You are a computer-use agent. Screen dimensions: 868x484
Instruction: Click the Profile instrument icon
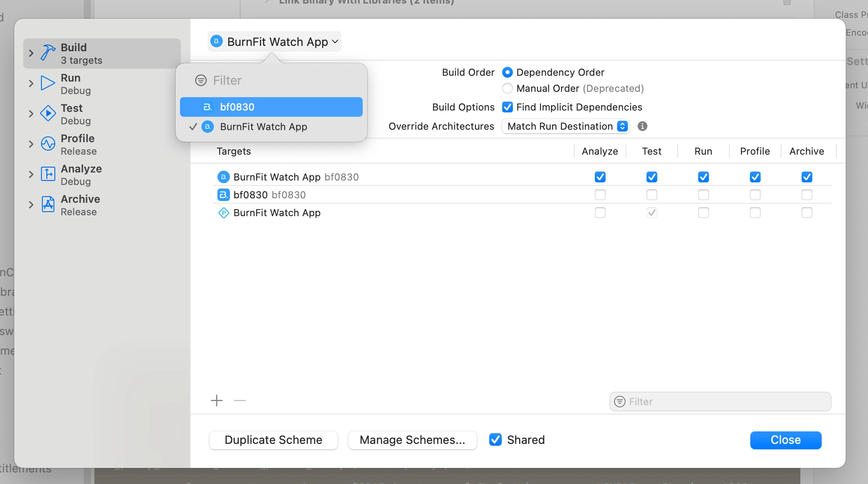pos(48,144)
